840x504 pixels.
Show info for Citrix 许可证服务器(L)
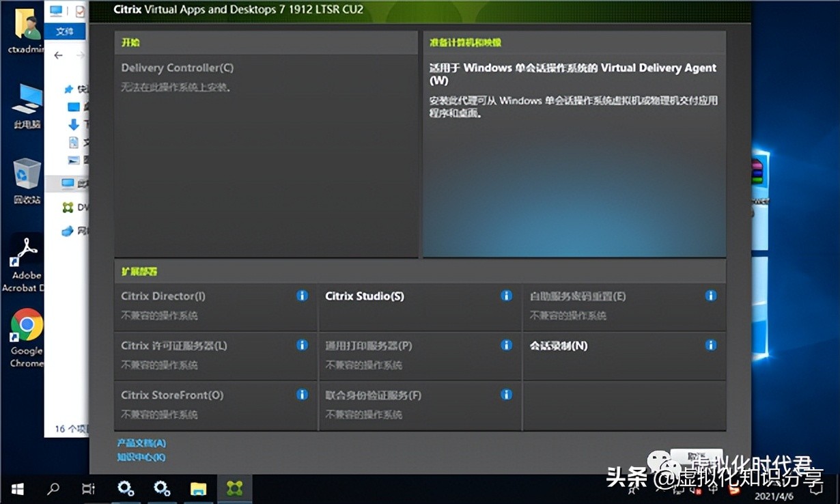click(x=302, y=345)
